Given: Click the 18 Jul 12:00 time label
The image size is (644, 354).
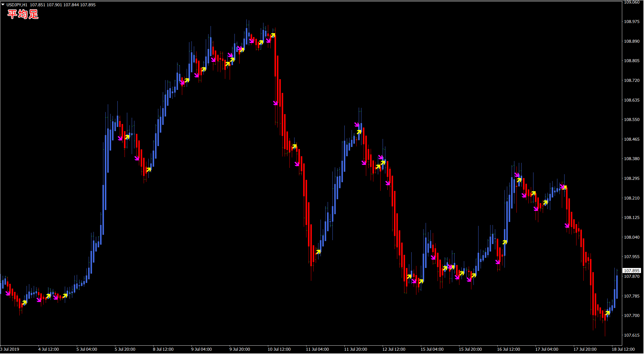Looking at the screenshot, I should click(x=623, y=349).
